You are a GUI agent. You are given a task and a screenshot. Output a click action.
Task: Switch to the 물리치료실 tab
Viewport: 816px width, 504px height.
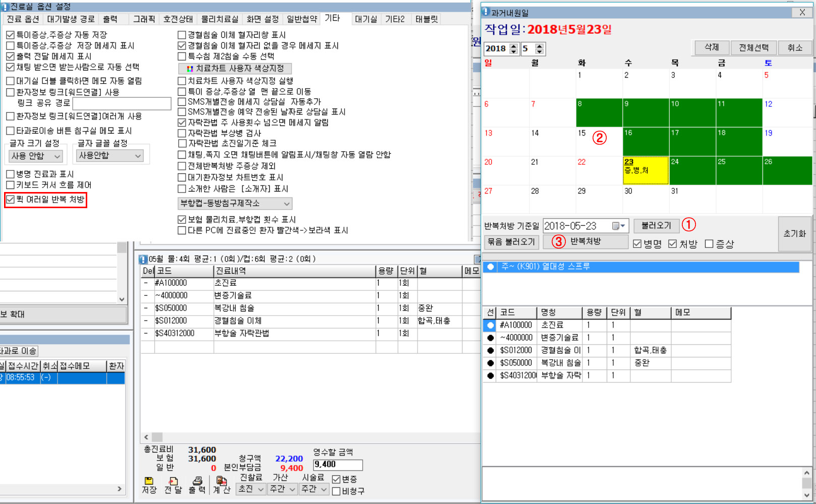pos(219,19)
